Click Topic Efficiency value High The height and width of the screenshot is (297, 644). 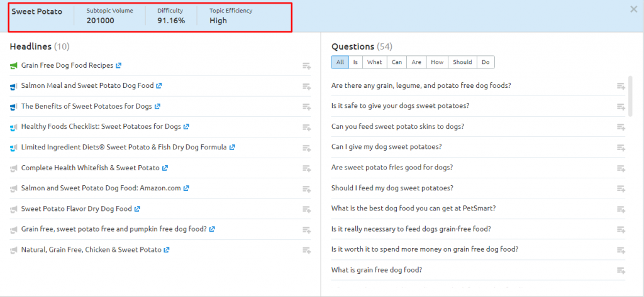(218, 21)
